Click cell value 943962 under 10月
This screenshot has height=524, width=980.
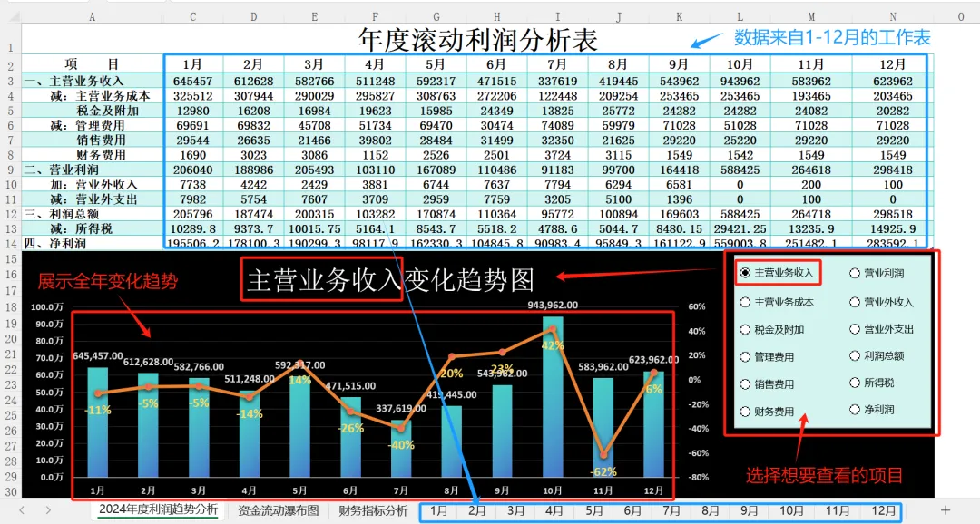click(x=740, y=82)
